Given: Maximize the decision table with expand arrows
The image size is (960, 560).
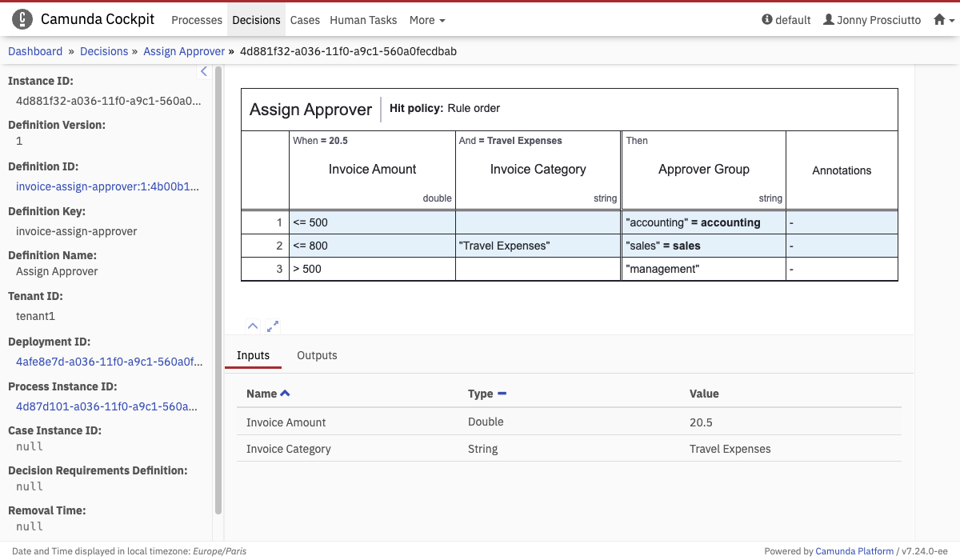Looking at the screenshot, I should [273, 326].
